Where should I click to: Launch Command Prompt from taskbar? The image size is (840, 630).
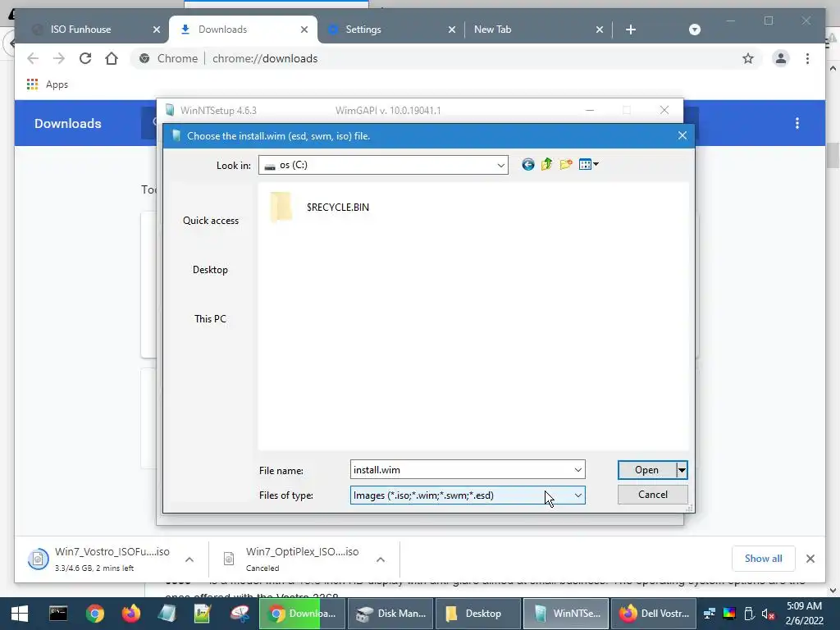(x=58, y=614)
